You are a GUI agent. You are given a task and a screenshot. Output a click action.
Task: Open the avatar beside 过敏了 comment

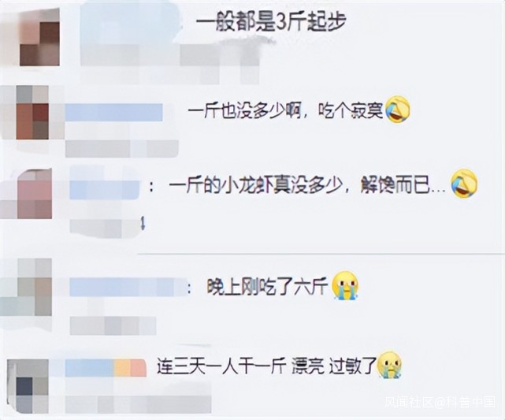[32, 386]
